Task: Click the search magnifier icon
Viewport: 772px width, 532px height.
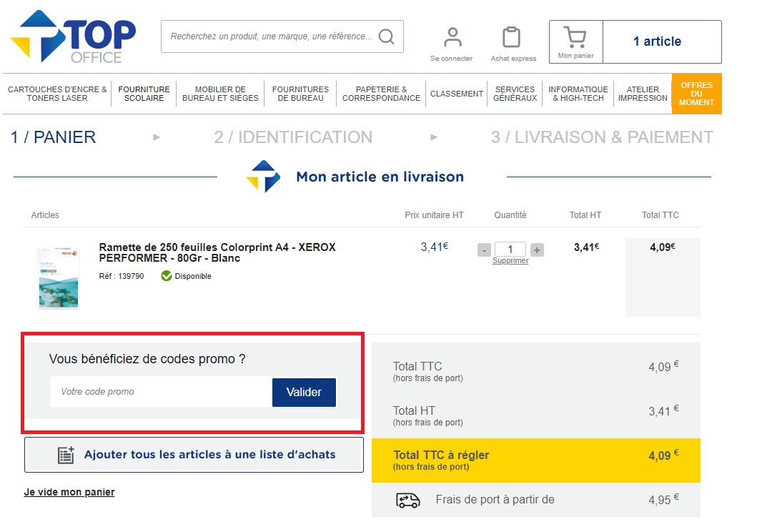Action: coord(387,36)
